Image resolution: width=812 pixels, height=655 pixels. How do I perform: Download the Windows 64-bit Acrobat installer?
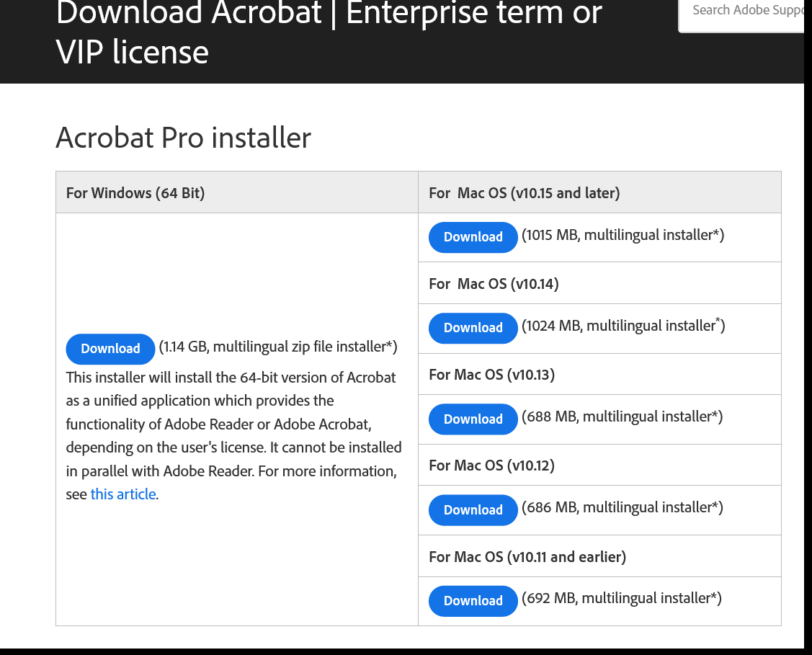point(110,349)
